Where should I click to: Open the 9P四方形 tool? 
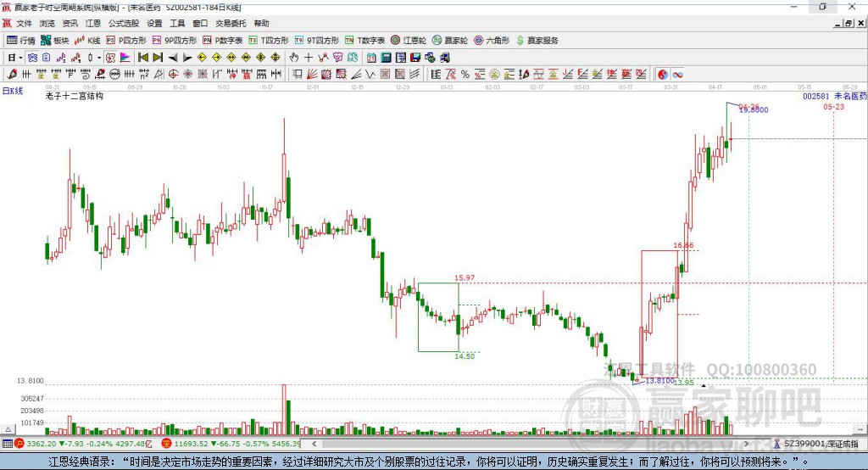[x=174, y=41]
